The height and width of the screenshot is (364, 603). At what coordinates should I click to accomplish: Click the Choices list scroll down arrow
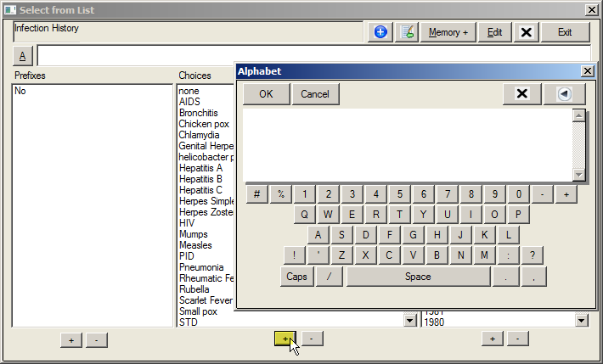[410, 320]
